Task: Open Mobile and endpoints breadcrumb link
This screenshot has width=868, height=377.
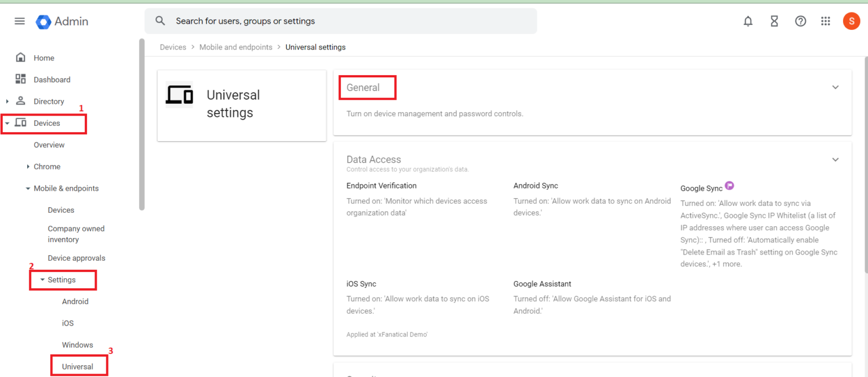Action: click(236, 47)
